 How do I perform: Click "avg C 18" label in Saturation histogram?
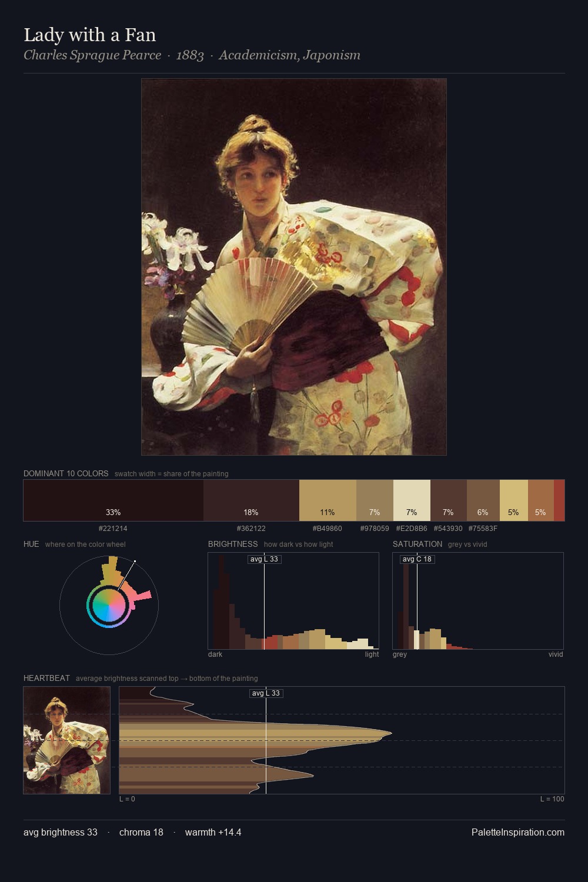[x=417, y=559]
